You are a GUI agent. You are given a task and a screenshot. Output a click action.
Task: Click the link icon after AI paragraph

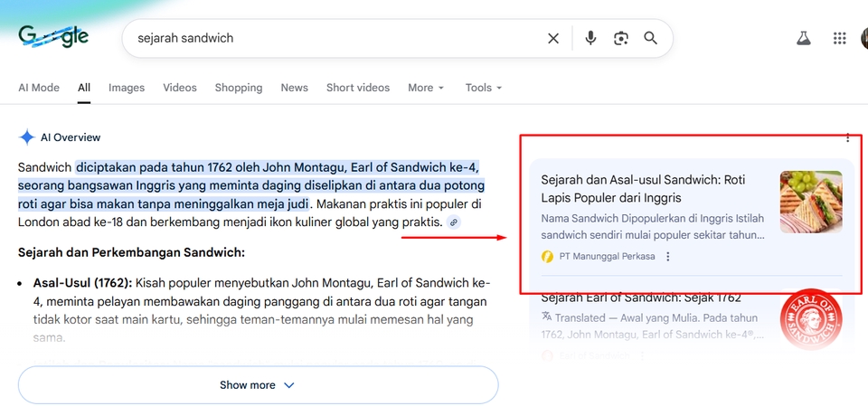454,222
